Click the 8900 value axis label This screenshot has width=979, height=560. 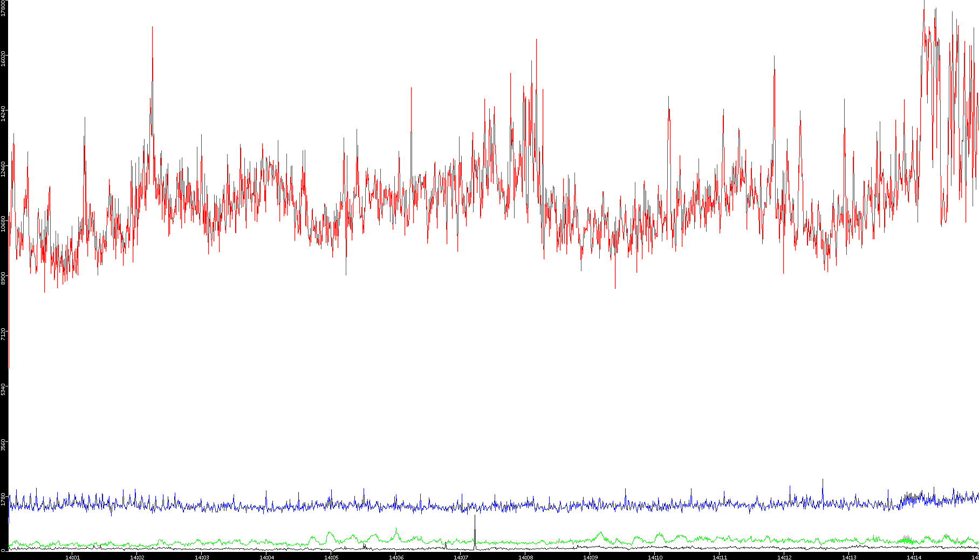pyautogui.click(x=3, y=279)
